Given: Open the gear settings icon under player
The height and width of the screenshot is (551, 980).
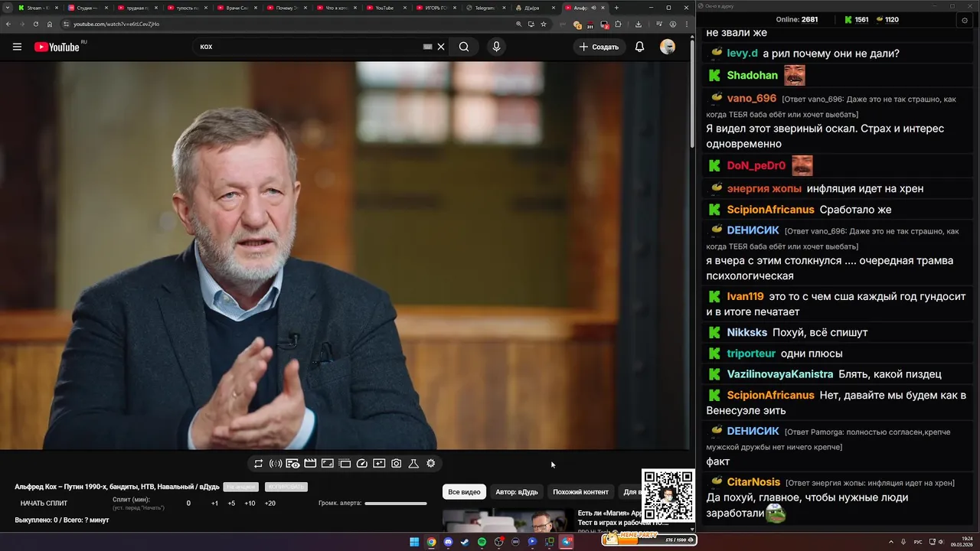Looking at the screenshot, I should [x=431, y=464].
